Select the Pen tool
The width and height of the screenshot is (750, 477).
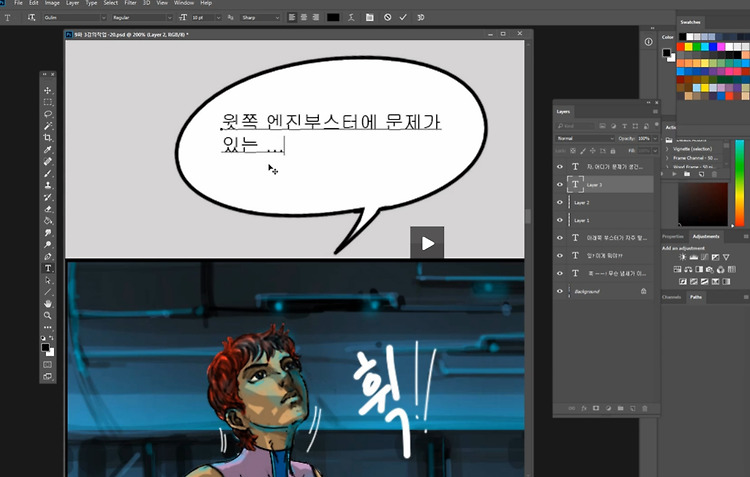[x=48, y=256]
